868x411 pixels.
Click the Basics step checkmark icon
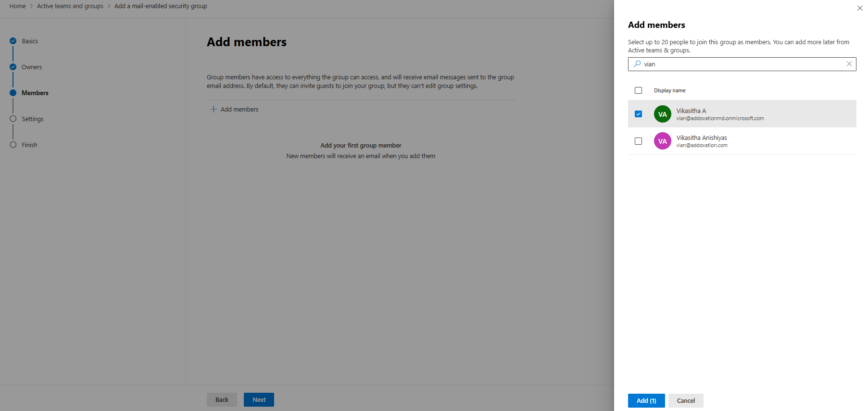click(x=13, y=41)
